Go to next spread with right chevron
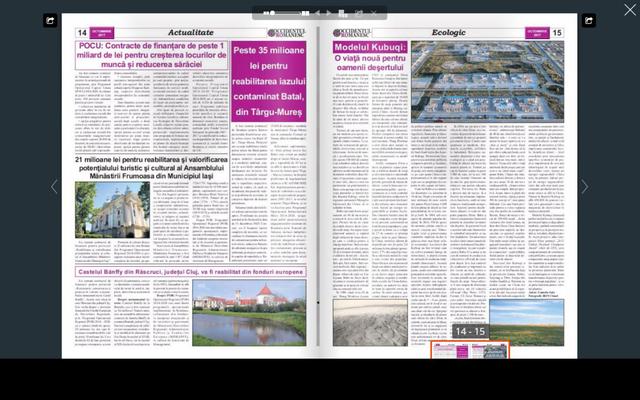640x400 pixels. [585, 187]
